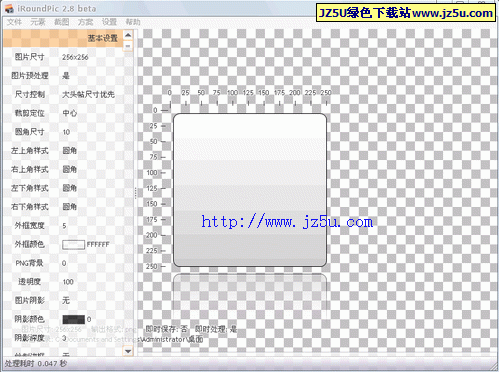This screenshot has height=372, width=499.
Task: Open the 文件 menu
Action: click(14, 22)
